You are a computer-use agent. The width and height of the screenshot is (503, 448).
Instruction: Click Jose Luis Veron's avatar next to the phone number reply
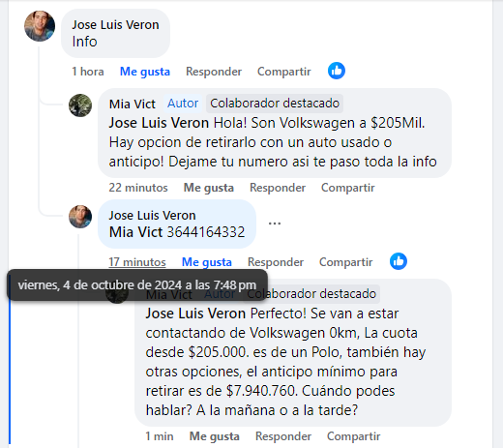(80, 217)
